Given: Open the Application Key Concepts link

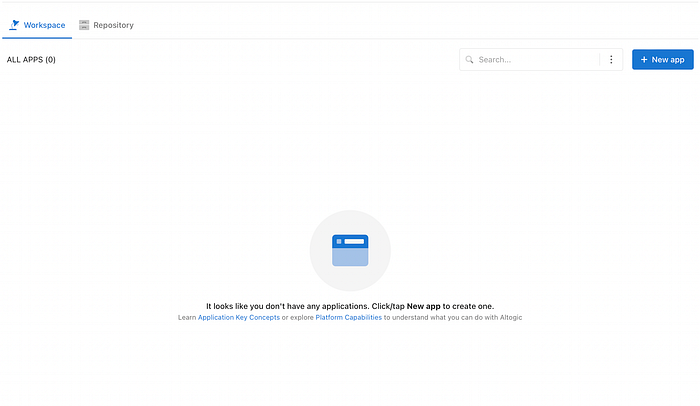Looking at the screenshot, I should click(239, 318).
